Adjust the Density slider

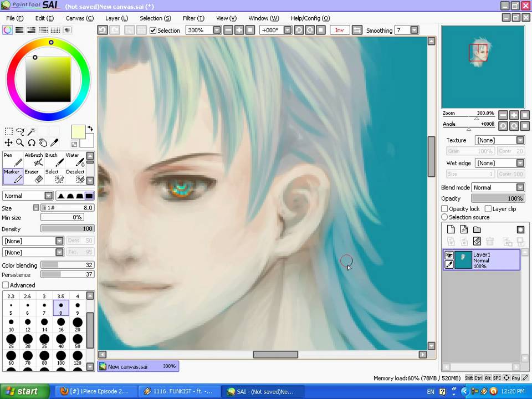click(x=67, y=229)
